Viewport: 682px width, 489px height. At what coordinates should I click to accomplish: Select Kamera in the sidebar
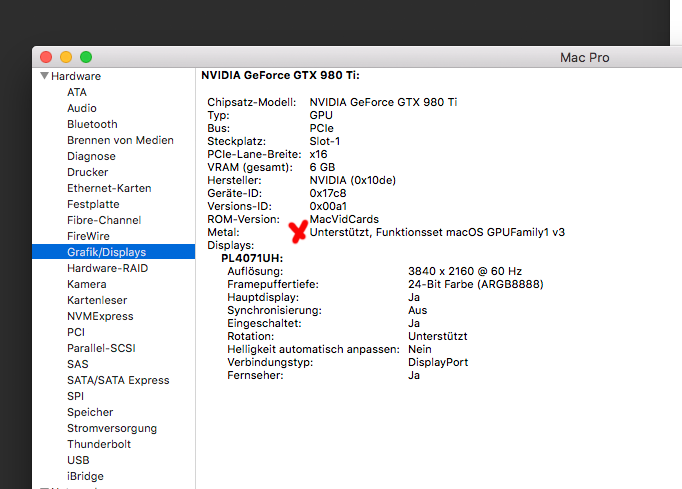87,284
